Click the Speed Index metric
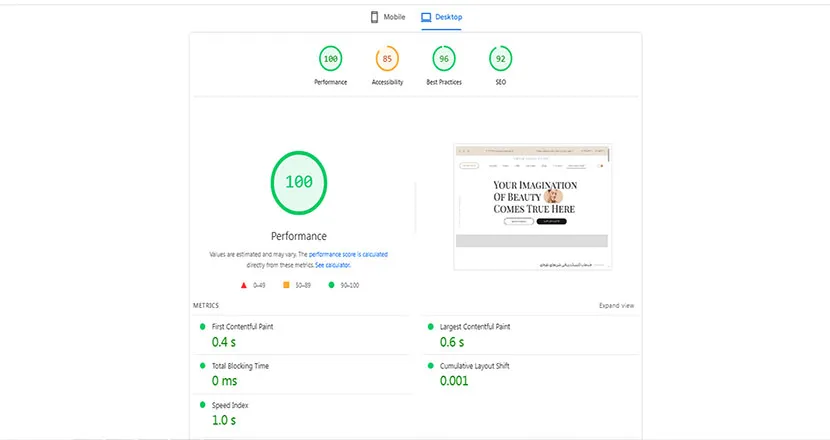This screenshot has height=440, width=830. (230, 405)
